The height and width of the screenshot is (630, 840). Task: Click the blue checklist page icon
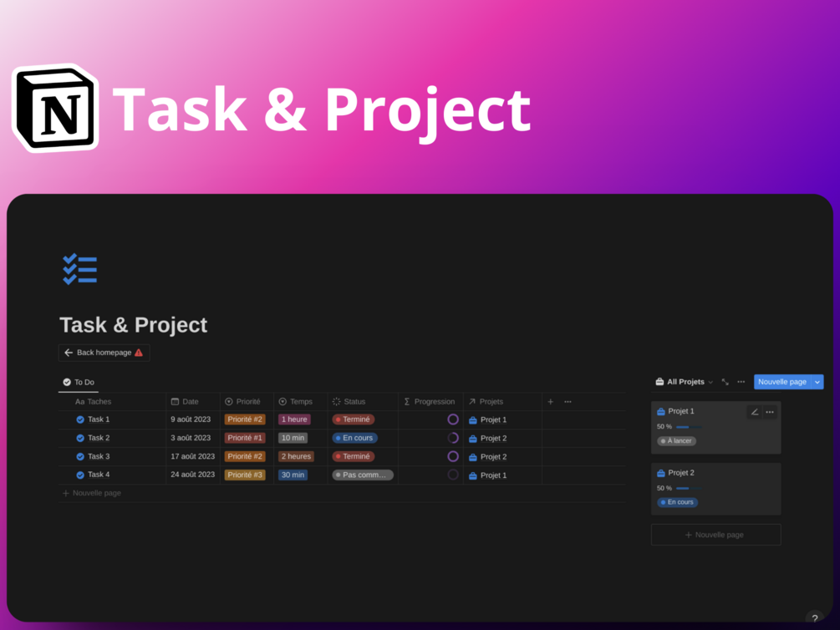[80, 269]
